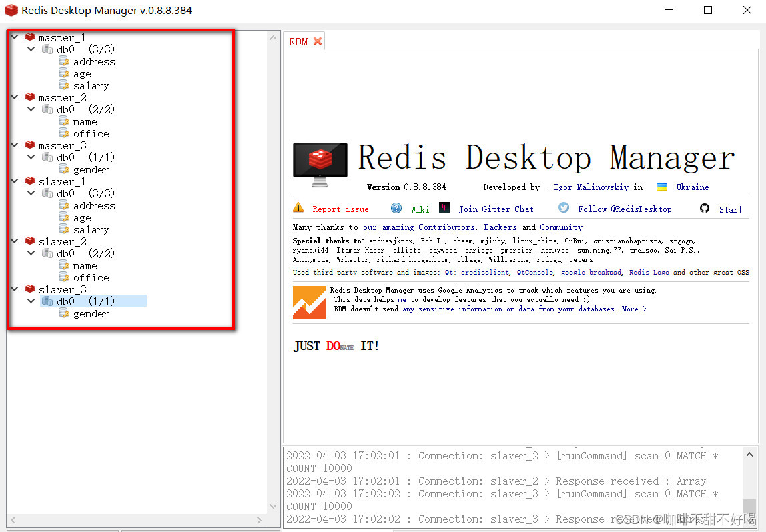Click the key icon beside gender under slaver_3
766x532 pixels.
pyautogui.click(x=64, y=313)
